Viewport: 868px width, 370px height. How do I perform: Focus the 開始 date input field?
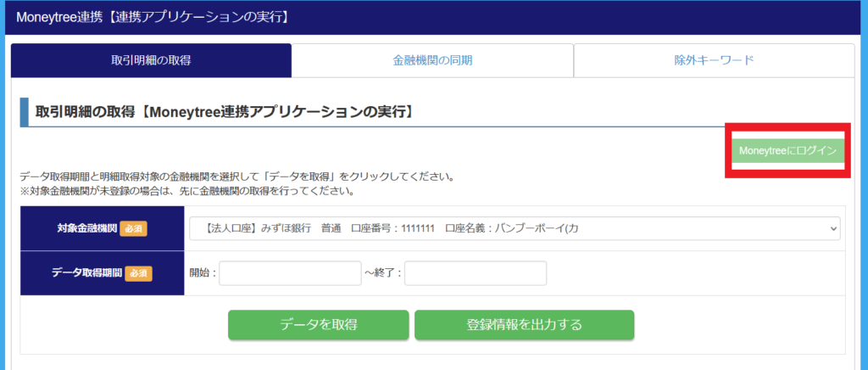coord(290,273)
